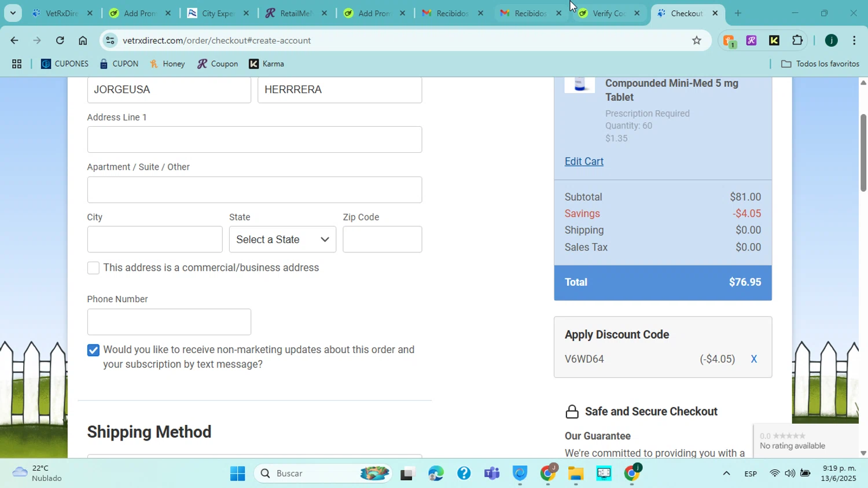Open the Windows Start menu
This screenshot has width=868, height=488.
(237, 474)
